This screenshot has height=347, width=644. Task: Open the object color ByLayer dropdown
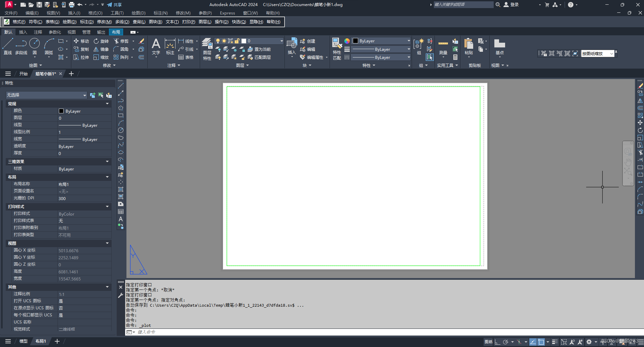[x=409, y=41]
